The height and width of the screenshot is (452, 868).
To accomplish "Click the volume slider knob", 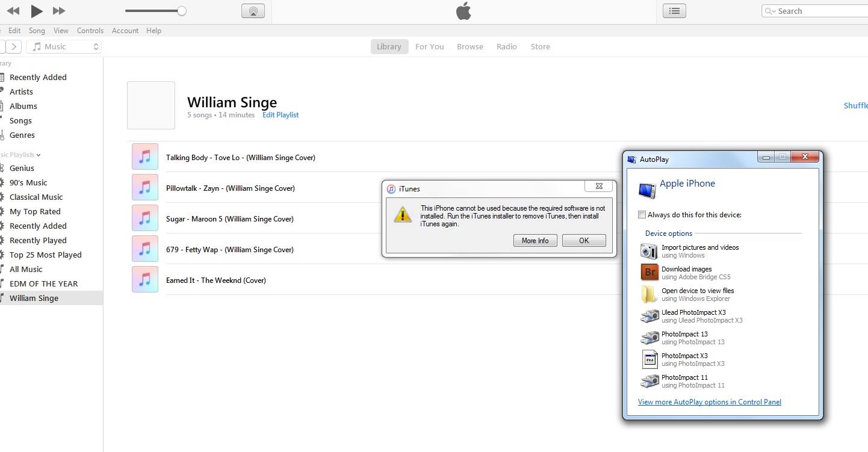I will (x=182, y=11).
